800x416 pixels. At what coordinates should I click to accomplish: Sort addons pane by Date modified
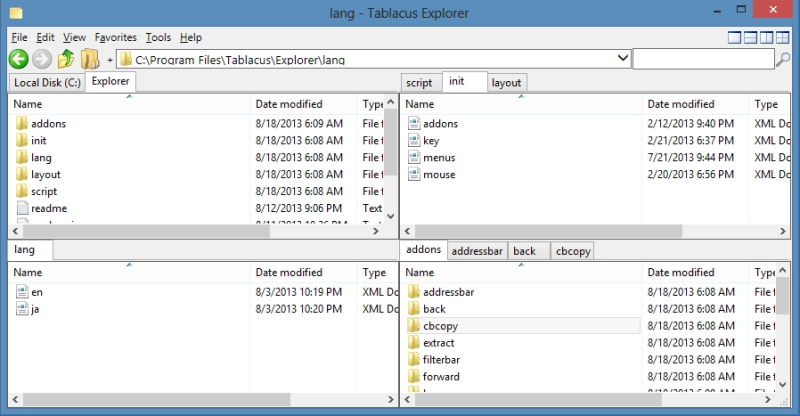tap(695, 273)
